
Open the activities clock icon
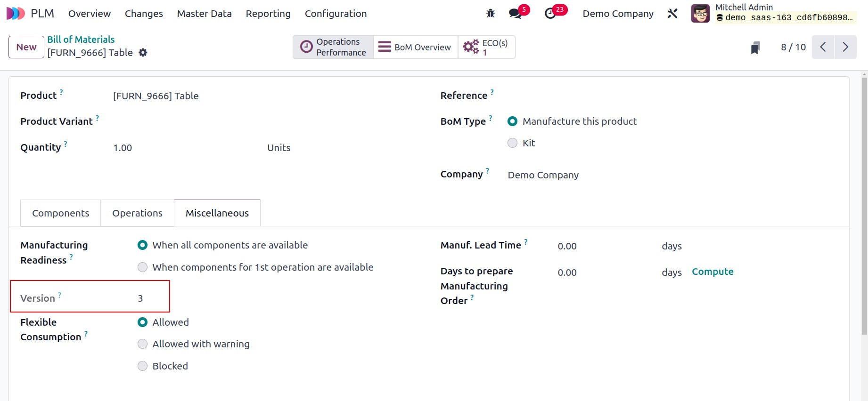pos(550,14)
